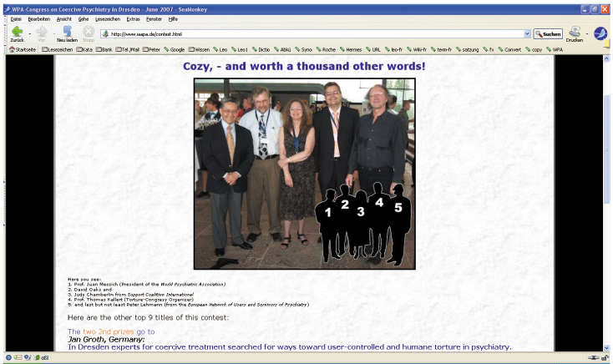The image size is (613, 364).
Task: Expand the Bank bookmark folder
Action: click(x=104, y=49)
